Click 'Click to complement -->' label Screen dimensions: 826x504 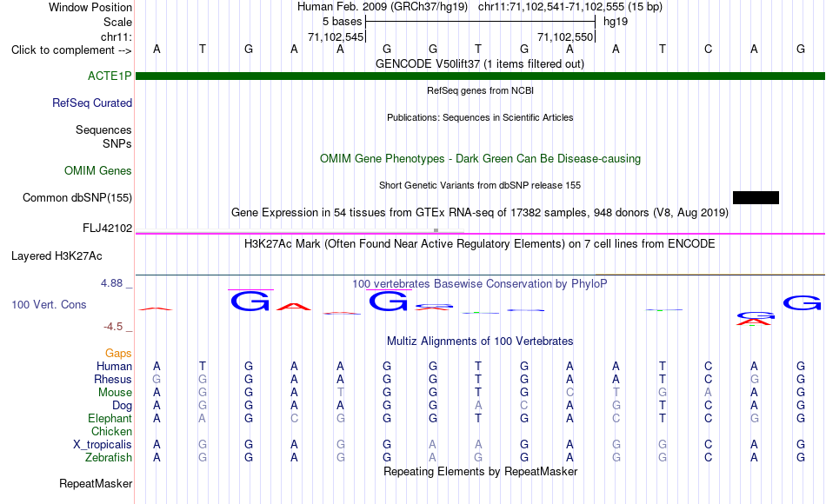tap(71, 50)
